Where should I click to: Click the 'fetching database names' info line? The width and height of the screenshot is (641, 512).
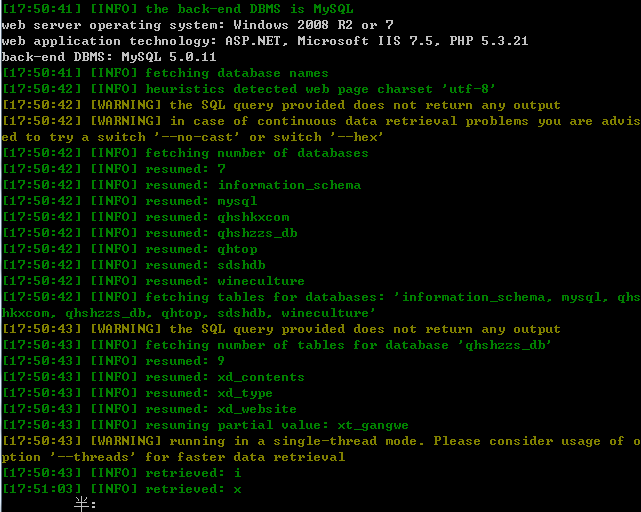165,73
